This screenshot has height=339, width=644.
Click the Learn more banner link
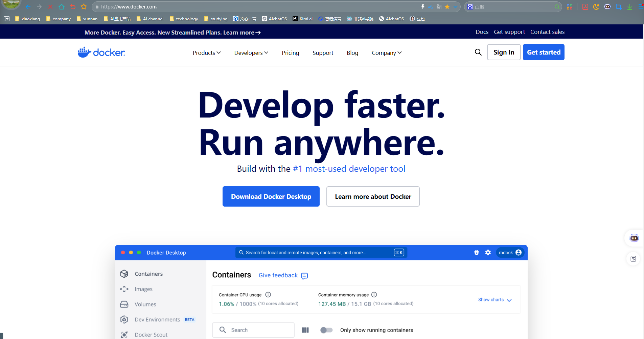[x=242, y=33]
